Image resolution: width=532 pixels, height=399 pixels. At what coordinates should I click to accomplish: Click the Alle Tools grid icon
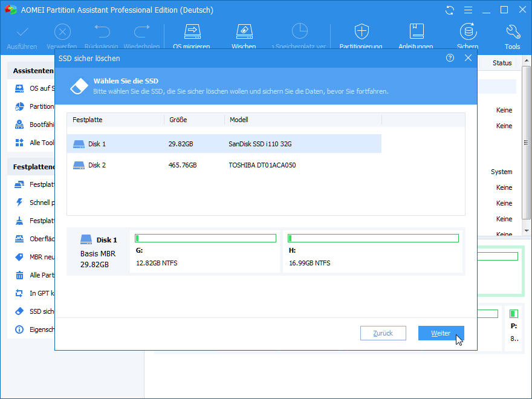click(19, 143)
